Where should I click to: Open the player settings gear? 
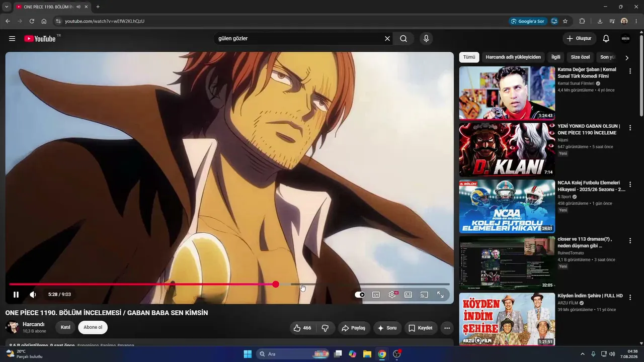coord(392,295)
